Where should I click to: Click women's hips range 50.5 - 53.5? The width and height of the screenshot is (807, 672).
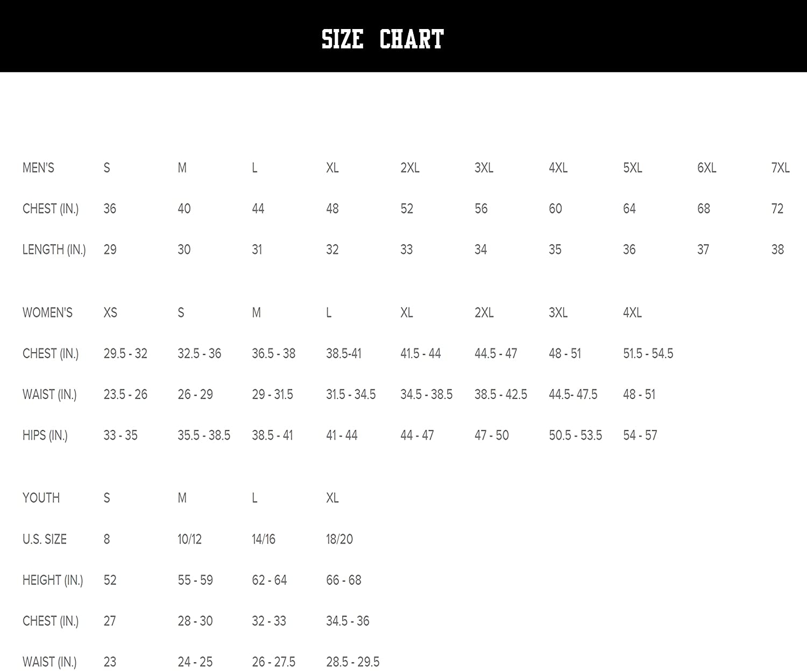[575, 435]
